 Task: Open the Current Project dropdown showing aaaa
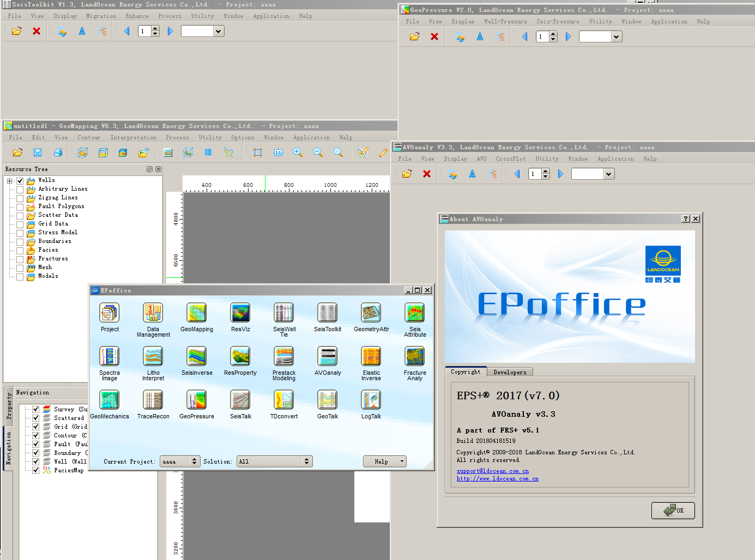[x=179, y=461]
